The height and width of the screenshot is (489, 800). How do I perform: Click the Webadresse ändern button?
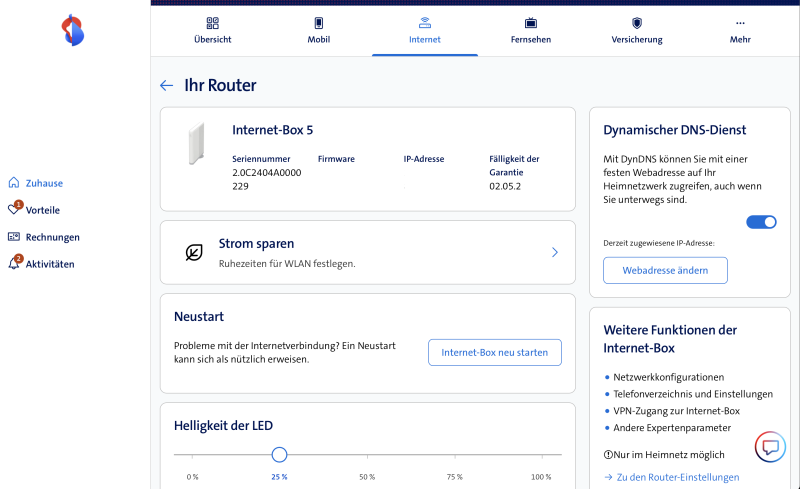pos(665,270)
